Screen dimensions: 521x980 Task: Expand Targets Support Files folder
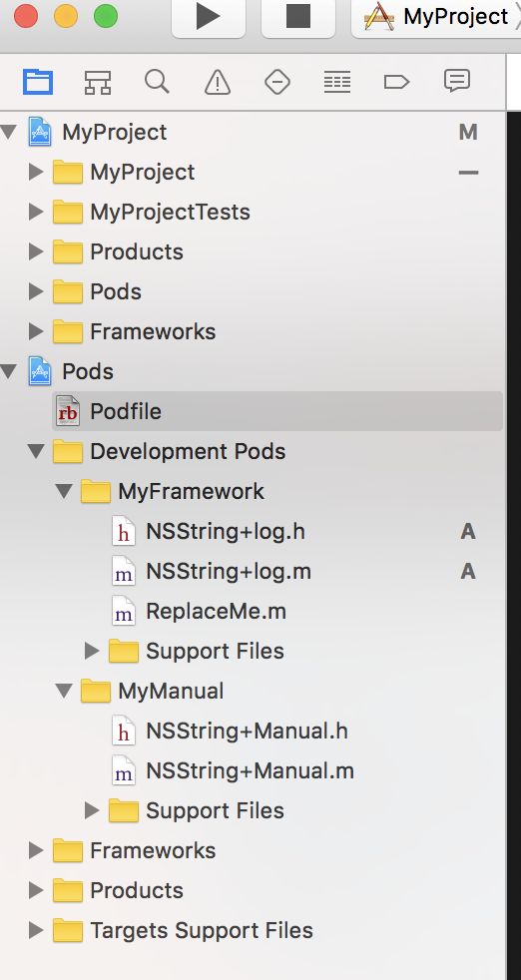(36, 931)
